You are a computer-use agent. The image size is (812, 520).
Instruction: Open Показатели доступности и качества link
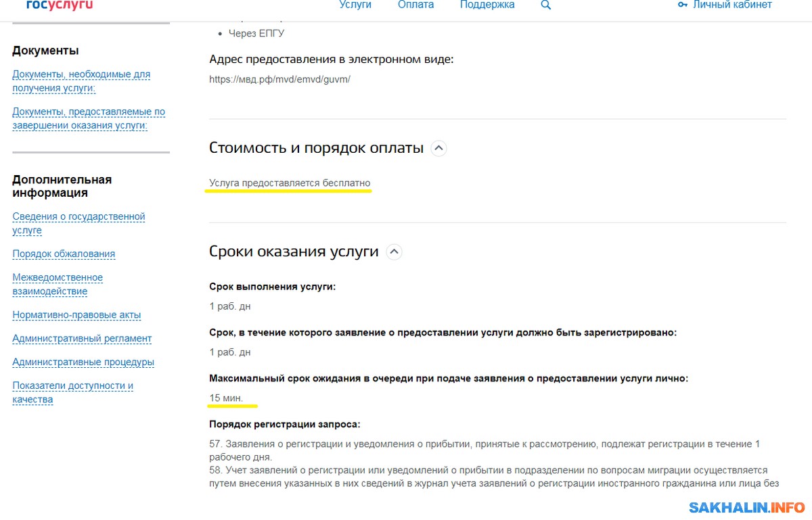[72, 393]
